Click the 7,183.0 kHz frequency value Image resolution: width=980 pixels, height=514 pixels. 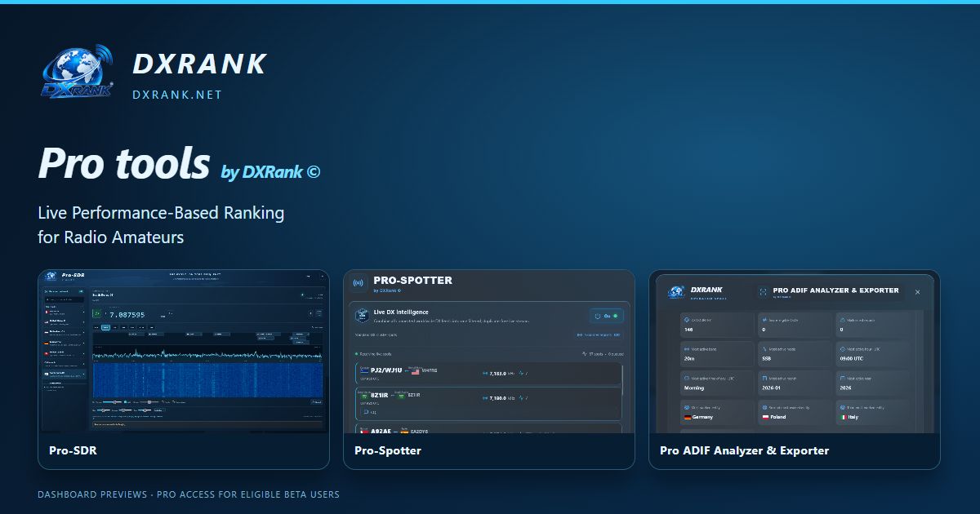click(x=497, y=374)
